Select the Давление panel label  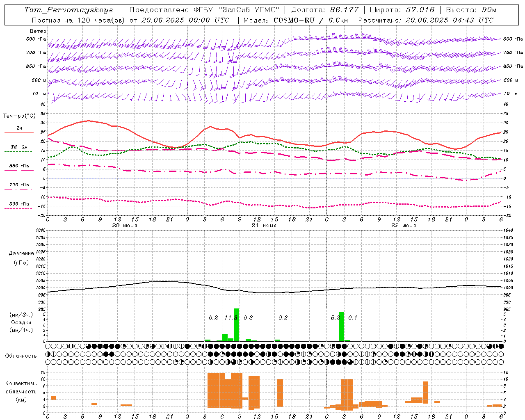point(21,253)
